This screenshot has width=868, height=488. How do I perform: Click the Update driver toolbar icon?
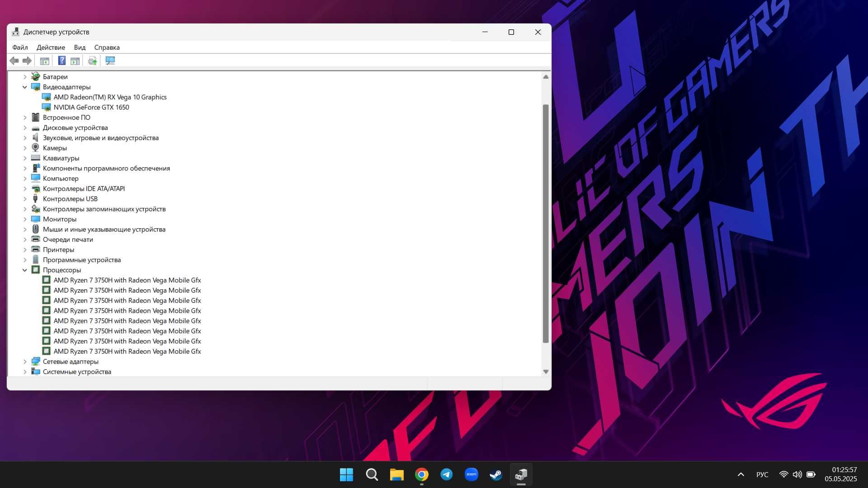93,61
